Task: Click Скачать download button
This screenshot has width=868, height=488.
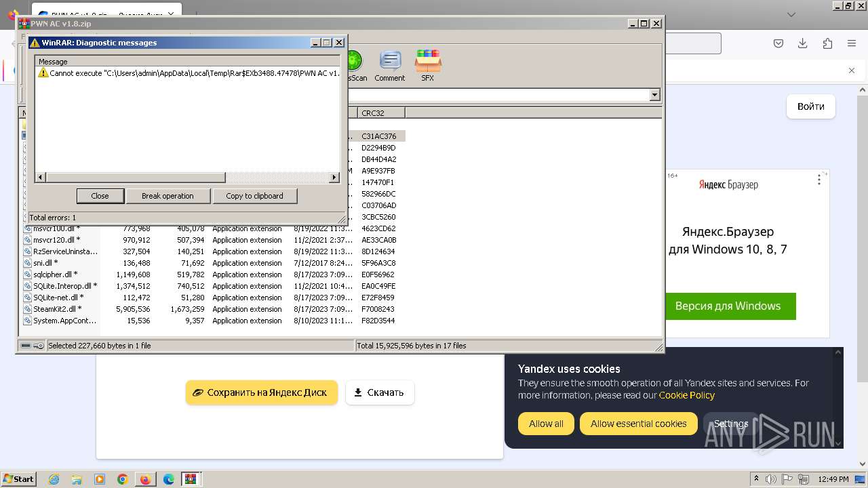Action: coord(380,392)
